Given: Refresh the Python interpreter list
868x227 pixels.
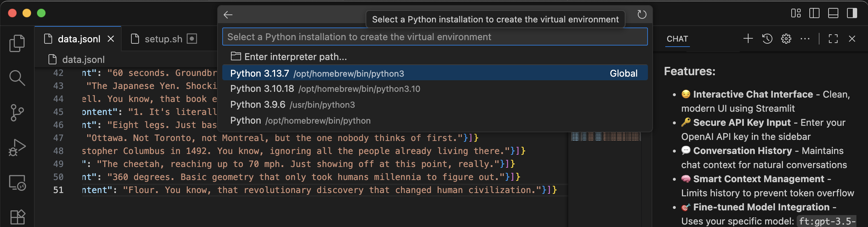Looking at the screenshot, I should pyautogui.click(x=641, y=14).
